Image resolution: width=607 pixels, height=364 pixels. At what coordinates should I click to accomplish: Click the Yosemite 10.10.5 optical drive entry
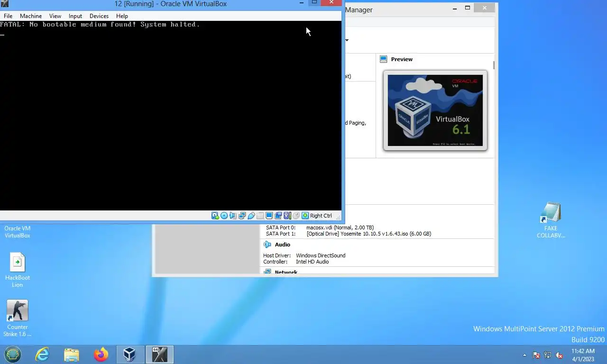pyautogui.click(x=369, y=234)
